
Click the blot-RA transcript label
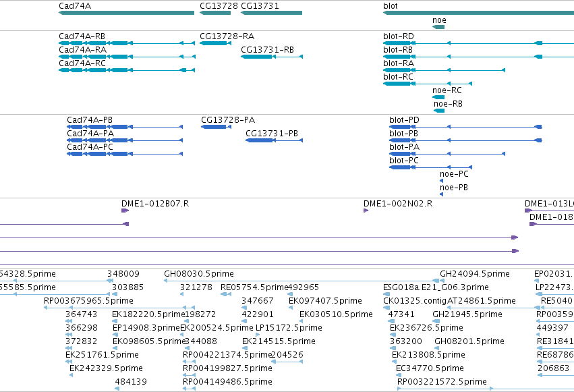[x=399, y=63]
